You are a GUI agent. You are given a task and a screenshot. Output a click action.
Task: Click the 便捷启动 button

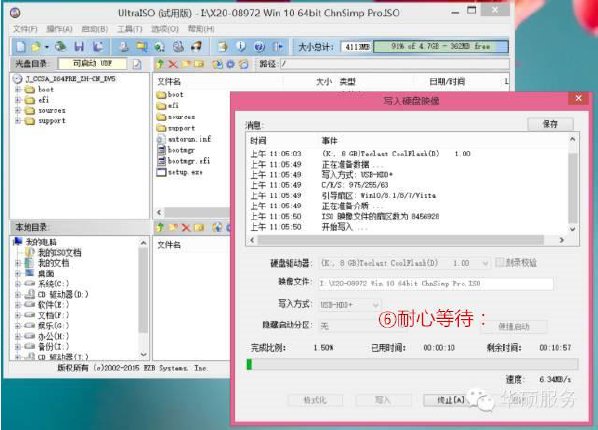[x=514, y=327]
